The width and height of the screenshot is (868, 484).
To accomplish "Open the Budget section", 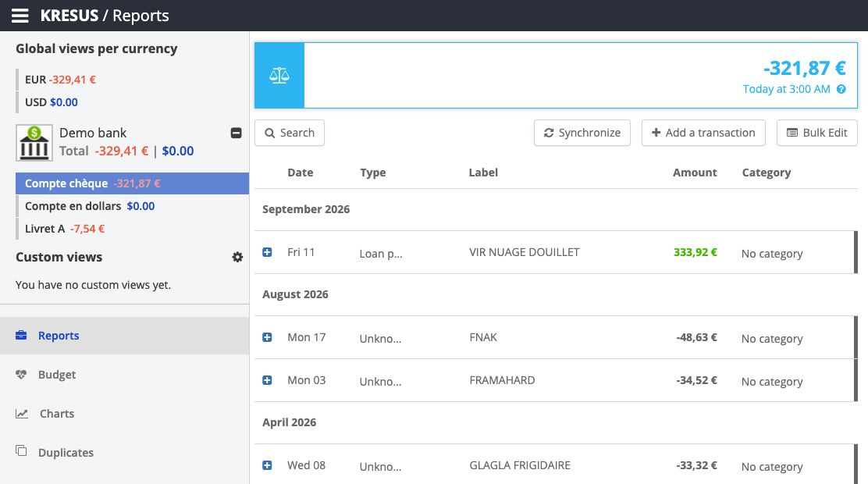I will [x=125, y=375].
